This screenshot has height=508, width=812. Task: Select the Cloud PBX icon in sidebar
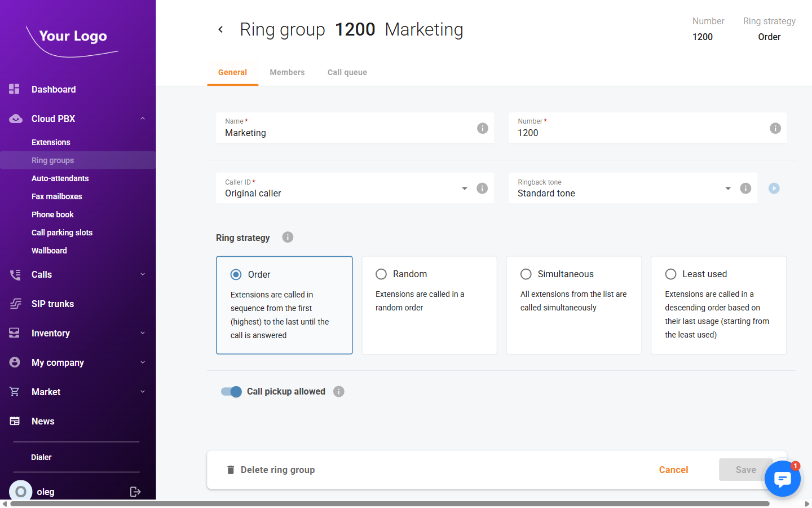[x=14, y=118]
